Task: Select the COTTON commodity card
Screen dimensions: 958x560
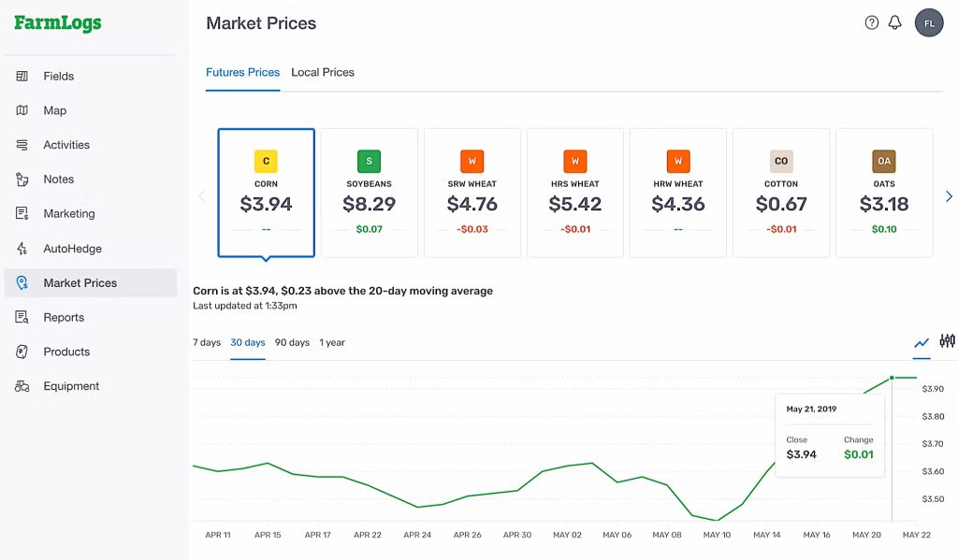Action: coord(781,192)
